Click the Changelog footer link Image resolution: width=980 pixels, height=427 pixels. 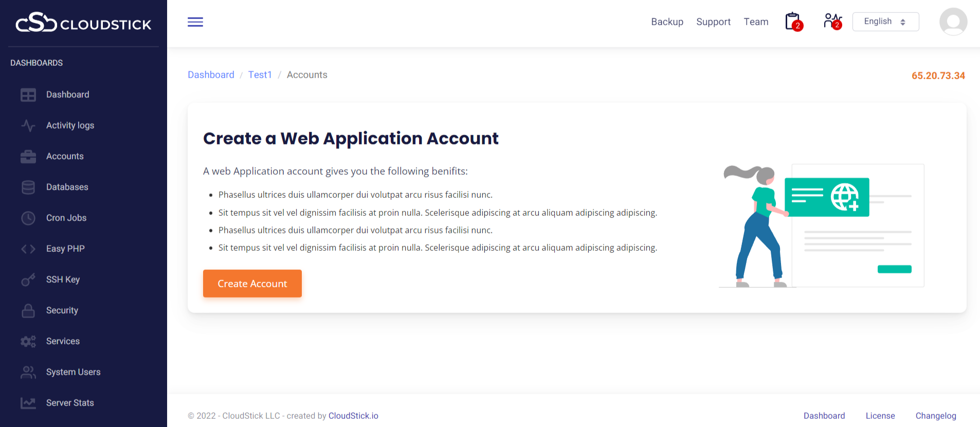(x=935, y=416)
